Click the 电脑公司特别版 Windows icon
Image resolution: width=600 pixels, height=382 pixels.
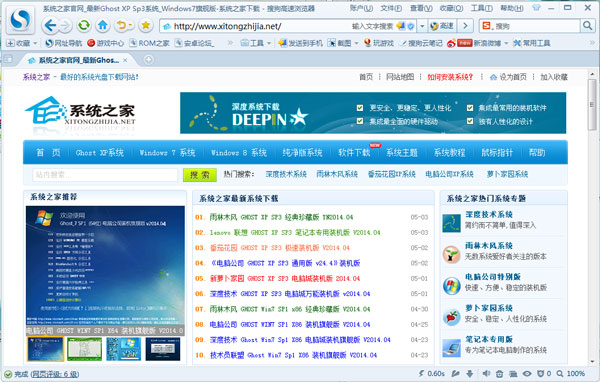pyautogui.click(x=452, y=286)
